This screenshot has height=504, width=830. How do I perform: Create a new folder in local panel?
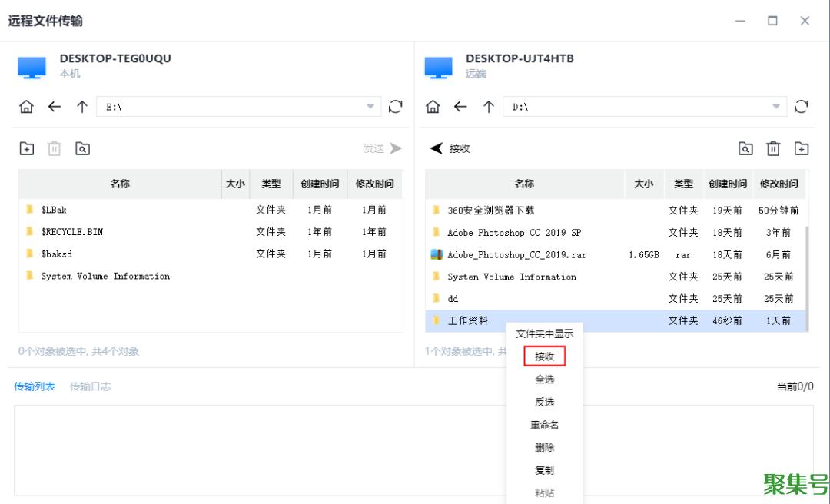pos(27,149)
